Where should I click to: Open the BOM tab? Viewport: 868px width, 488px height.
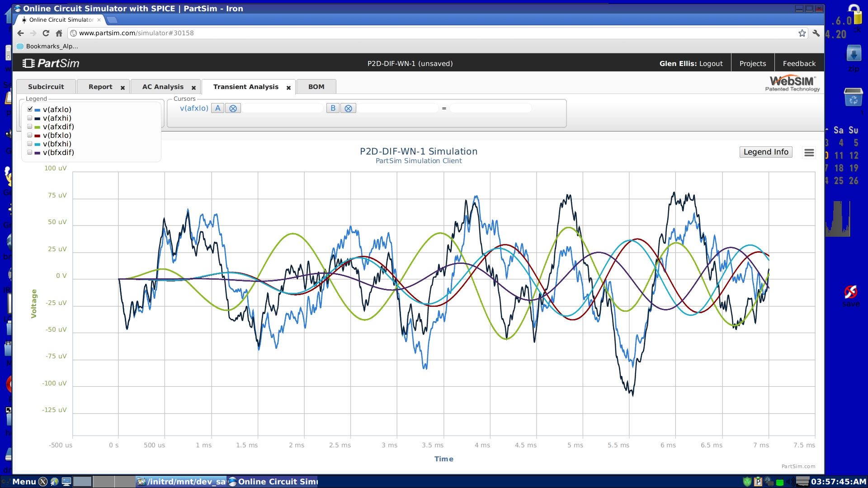point(316,87)
